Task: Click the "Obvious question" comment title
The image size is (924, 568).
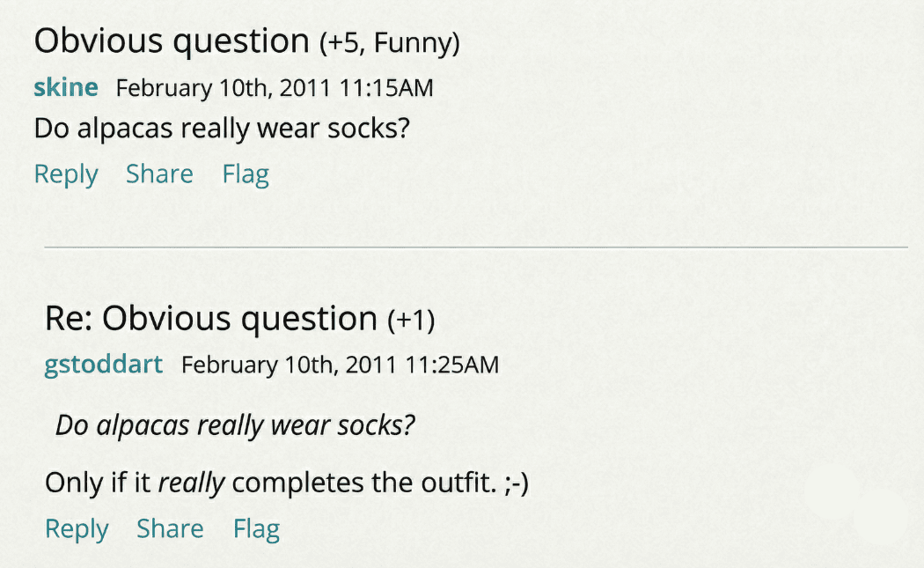Action: point(171,41)
